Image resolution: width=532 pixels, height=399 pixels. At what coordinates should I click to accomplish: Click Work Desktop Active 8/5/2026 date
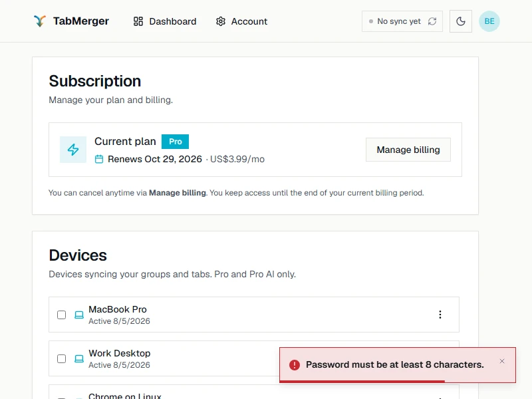pyautogui.click(x=119, y=365)
